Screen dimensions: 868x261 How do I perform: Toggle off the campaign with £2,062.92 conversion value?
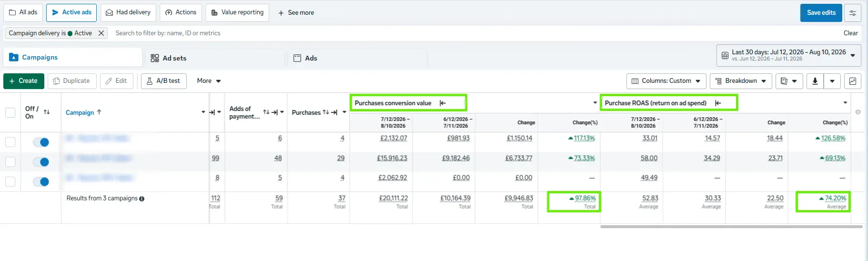(41, 181)
